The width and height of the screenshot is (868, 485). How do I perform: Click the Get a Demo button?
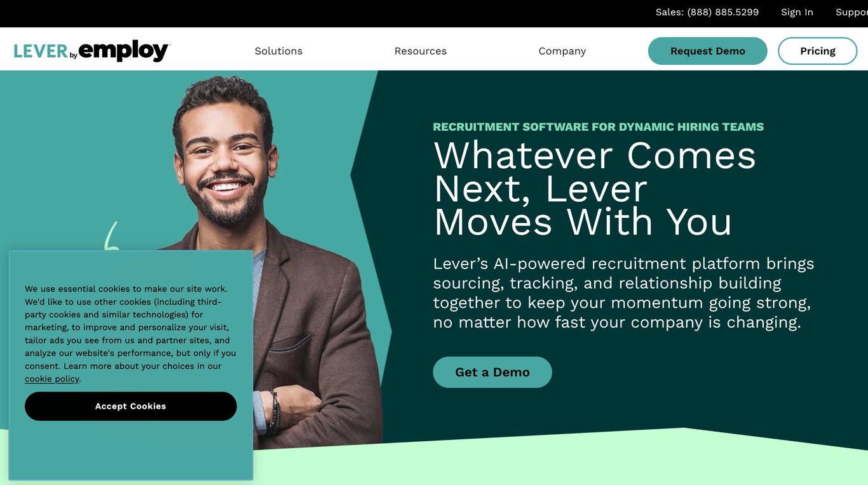click(x=492, y=372)
